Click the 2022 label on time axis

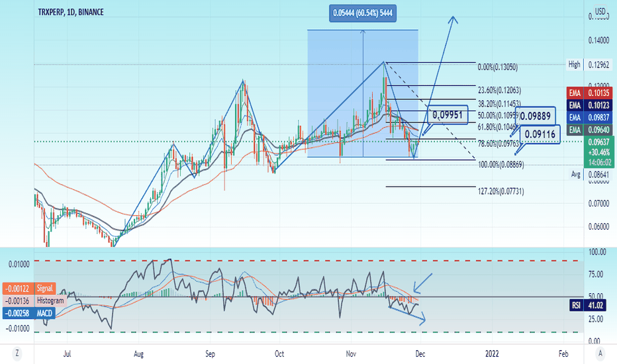[492, 354]
